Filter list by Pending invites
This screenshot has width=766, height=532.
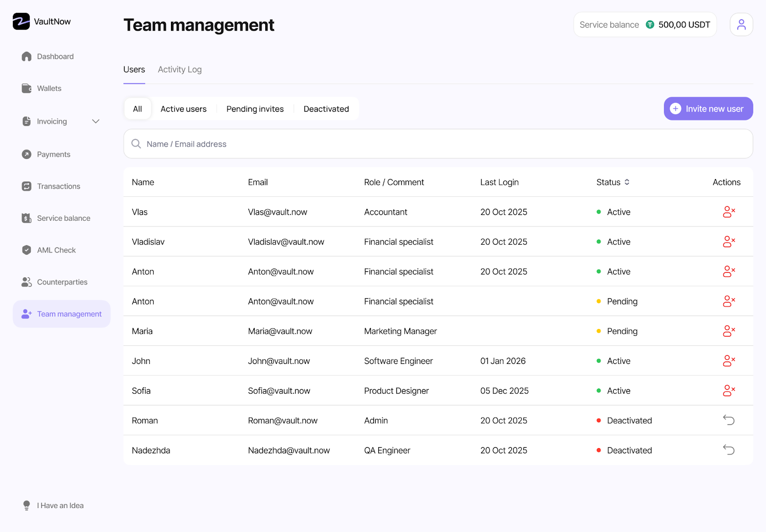(255, 109)
